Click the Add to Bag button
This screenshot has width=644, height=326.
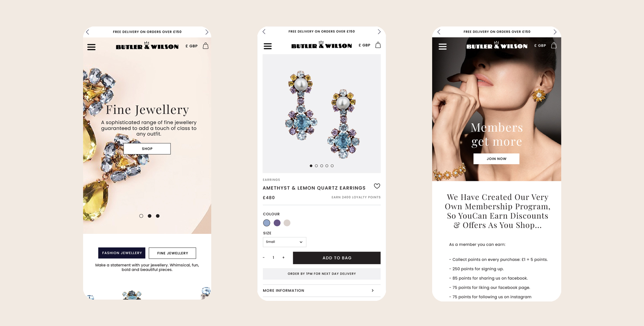point(336,258)
